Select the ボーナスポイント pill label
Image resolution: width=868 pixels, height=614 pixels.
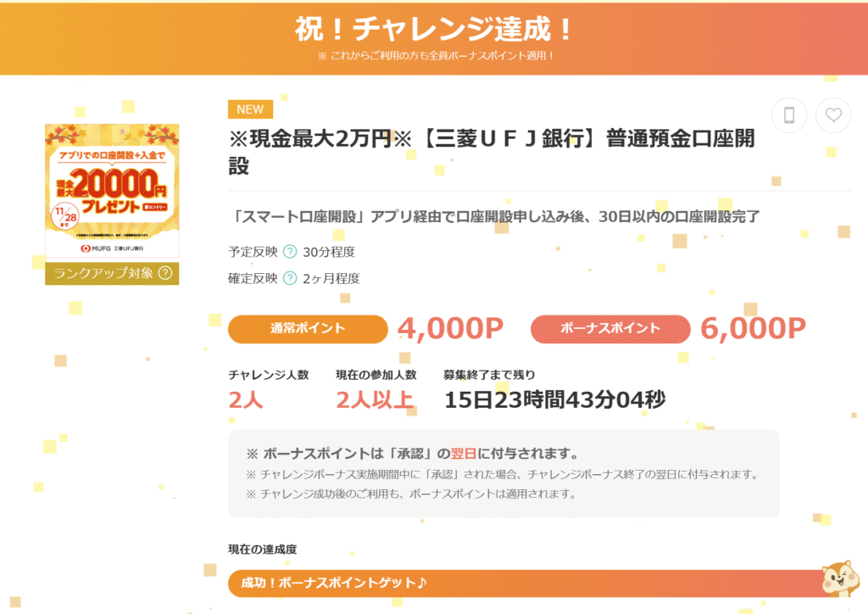[x=610, y=329]
